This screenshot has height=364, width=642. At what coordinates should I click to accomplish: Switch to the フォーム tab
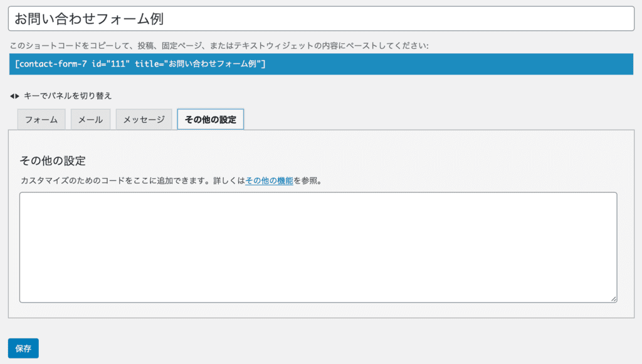41,118
